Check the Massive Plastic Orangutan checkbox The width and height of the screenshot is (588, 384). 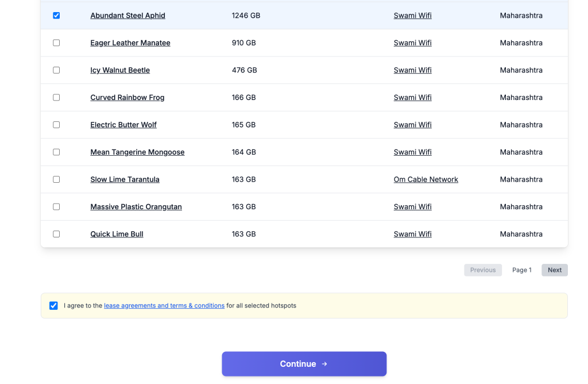click(x=56, y=207)
